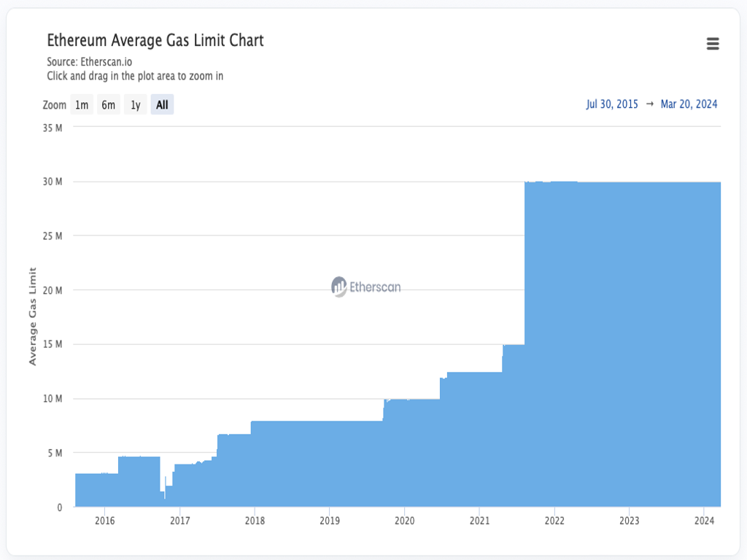The width and height of the screenshot is (747, 560).
Task: Click the 2020 x-axis label
Action: pos(404,521)
